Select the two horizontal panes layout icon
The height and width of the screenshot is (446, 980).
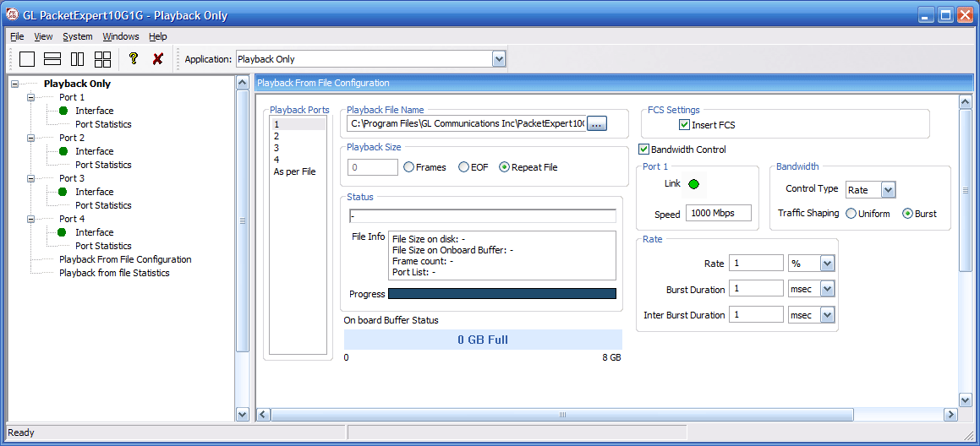[52, 59]
